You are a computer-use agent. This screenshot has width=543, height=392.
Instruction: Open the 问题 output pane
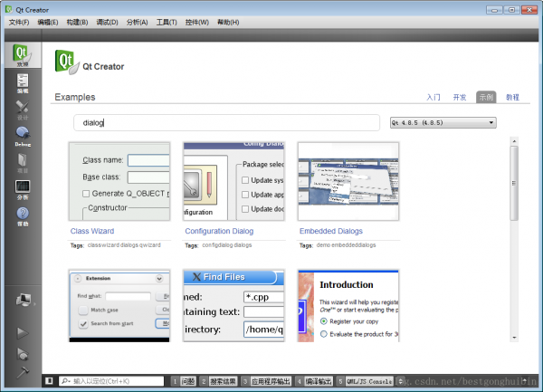(x=184, y=381)
